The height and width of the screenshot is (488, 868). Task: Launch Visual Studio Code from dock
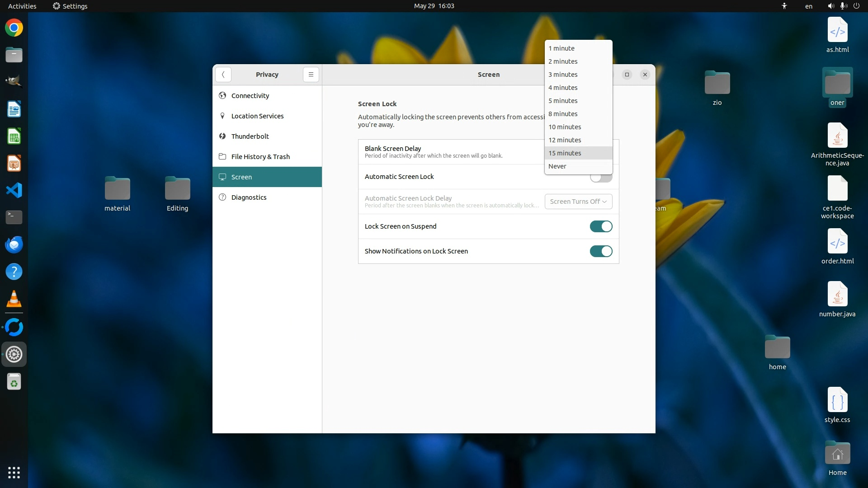pos(14,190)
